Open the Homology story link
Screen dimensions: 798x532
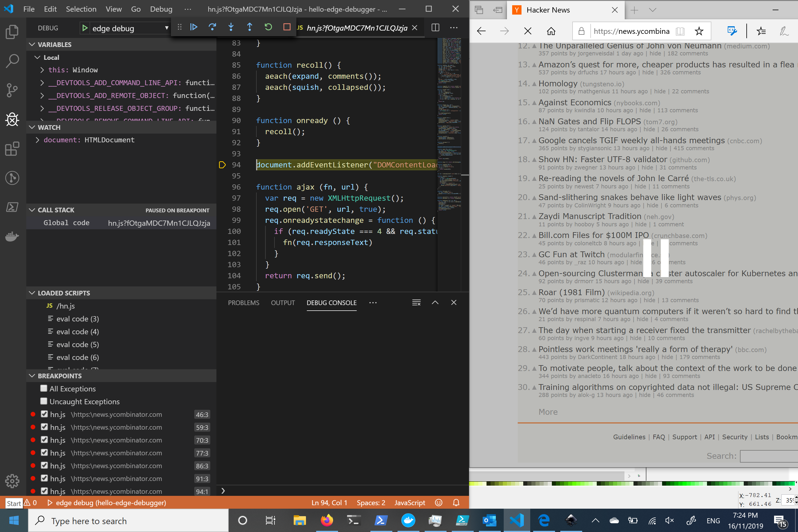pyautogui.click(x=558, y=83)
